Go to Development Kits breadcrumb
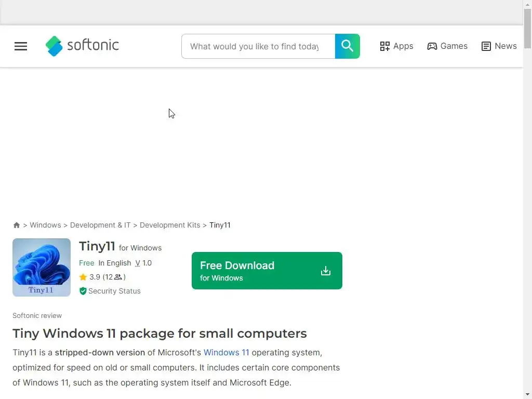The height and width of the screenshot is (399, 532). (170, 225)
